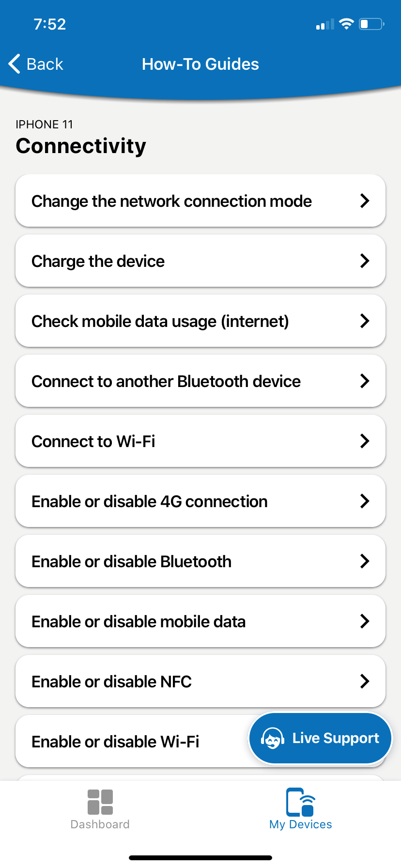Expand chevron for network connection mode

tap(365, 201)
